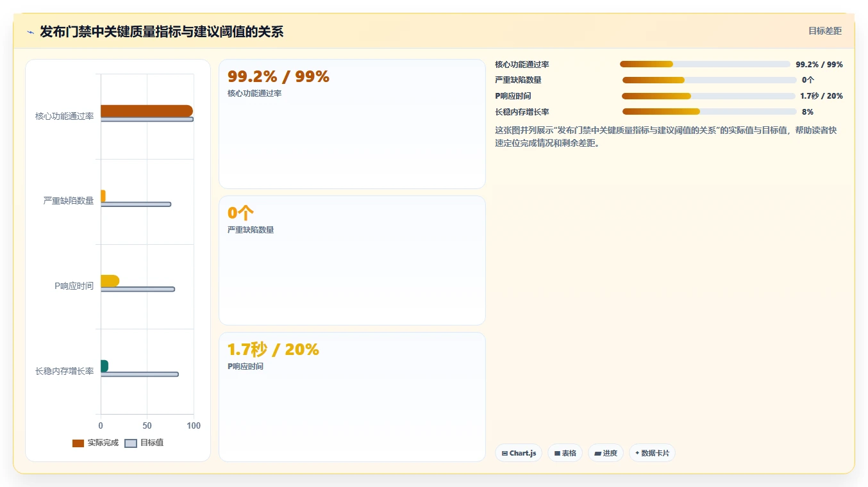The width and height of the screenshot is (868, 487).
Task: Click the 长稳内存增长率 chart axis label
Action: pyautogui.click(x=64, y=371)
